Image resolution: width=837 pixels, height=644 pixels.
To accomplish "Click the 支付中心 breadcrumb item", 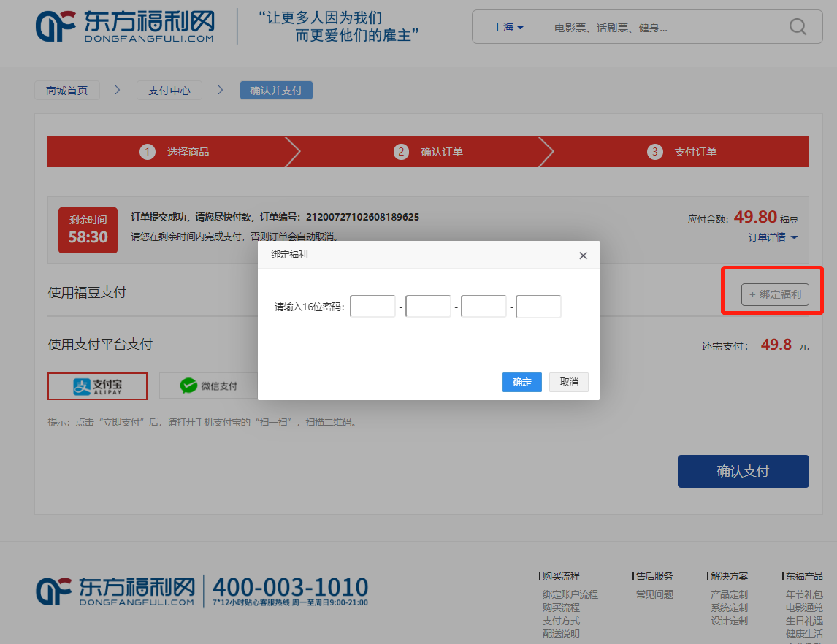I will 169,90.
